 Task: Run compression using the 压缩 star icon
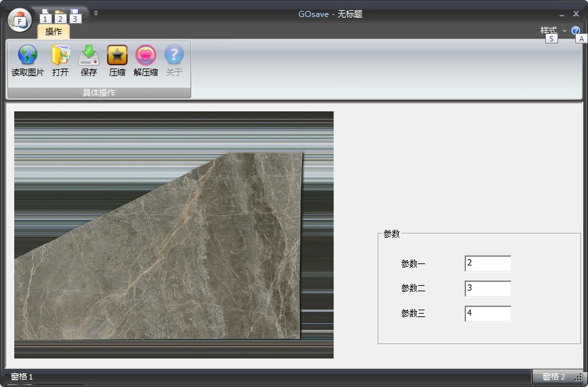117,56
